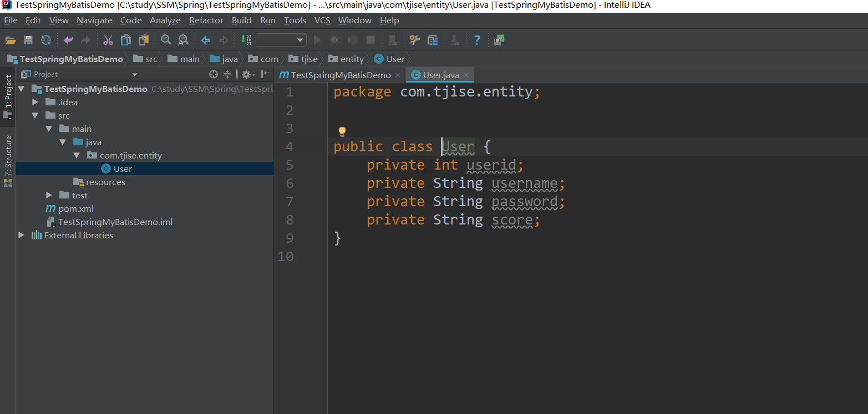Image resolution: width=868 pixels, height=414 pixels.
Task: Click the Copy toolbar icon
Action: [126, 40]
